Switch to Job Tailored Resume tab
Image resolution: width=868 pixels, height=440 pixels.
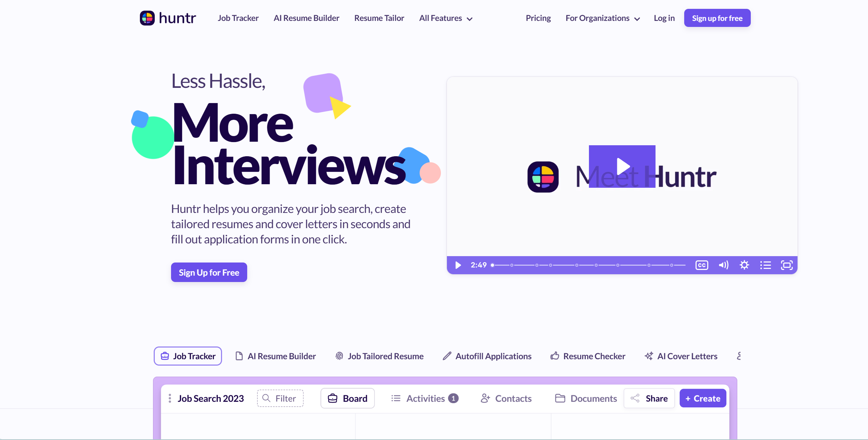[x=379, y=356]
